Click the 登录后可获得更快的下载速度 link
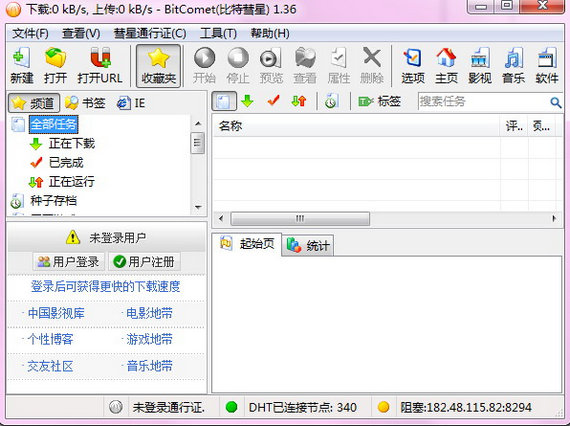 [105, 286]
